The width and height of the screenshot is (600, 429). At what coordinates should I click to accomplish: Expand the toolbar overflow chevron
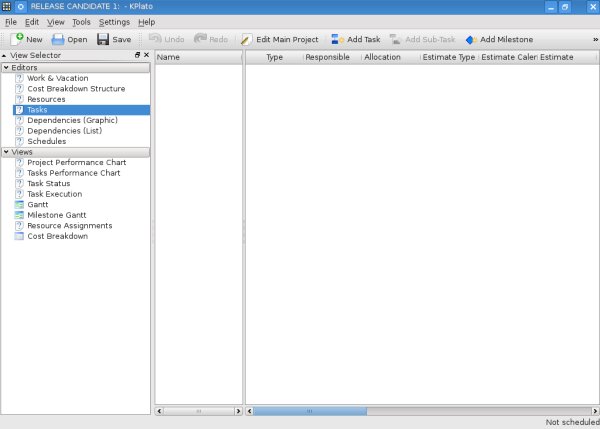pyautogui.click(x=594, y=39)
